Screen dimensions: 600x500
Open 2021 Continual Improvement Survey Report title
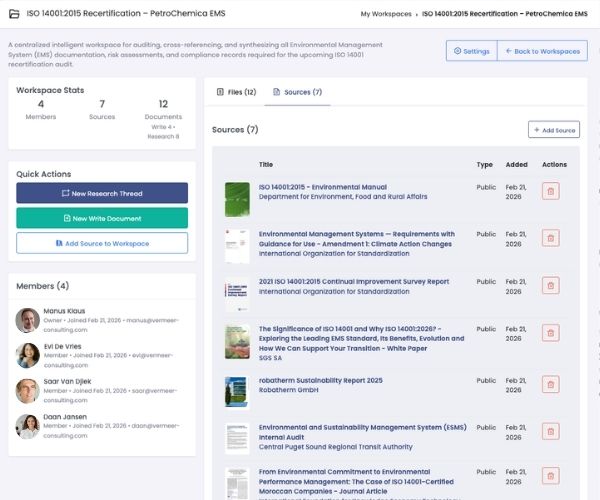(354, 282)
